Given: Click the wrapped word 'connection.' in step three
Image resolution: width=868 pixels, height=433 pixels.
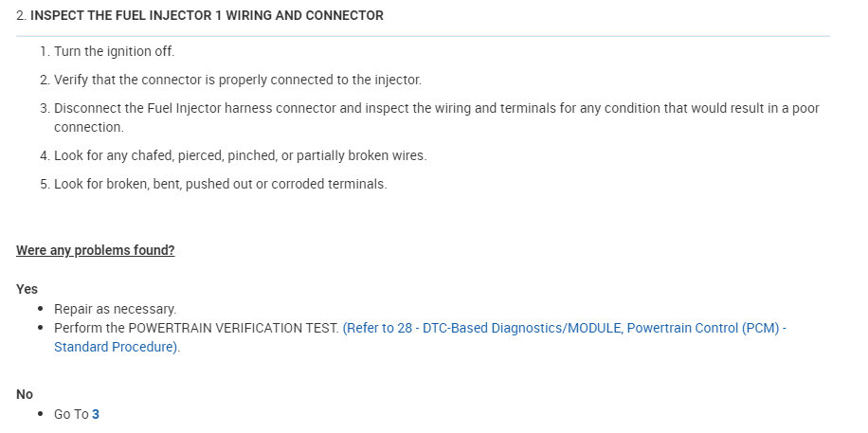Looking at the screenshot, I should click(x=88, y=127).
